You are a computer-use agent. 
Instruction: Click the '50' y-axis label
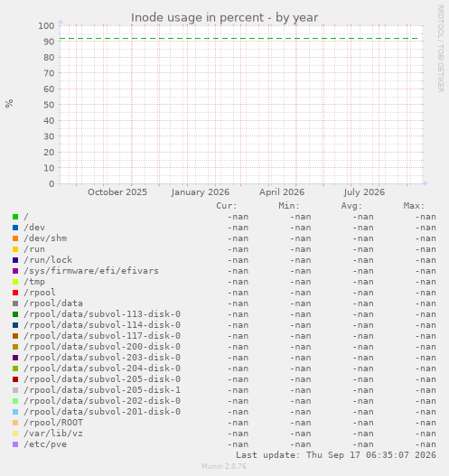click(49, 105)
